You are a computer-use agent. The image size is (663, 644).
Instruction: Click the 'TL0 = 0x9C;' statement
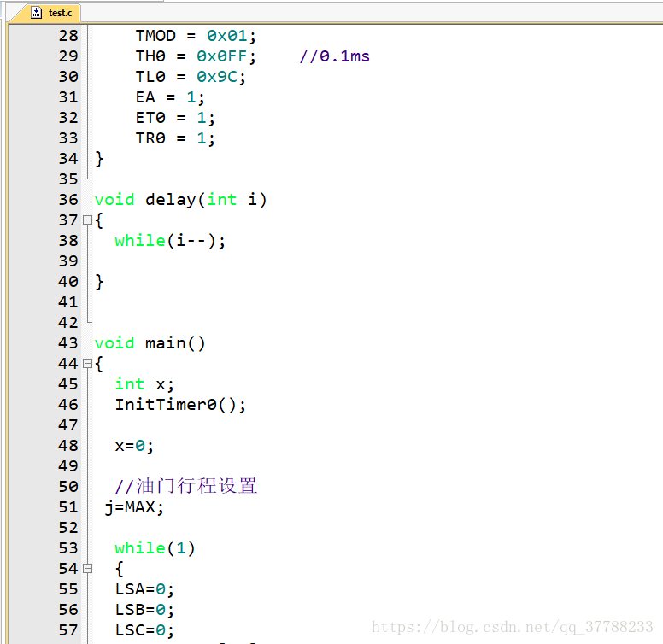pos(191,77)
